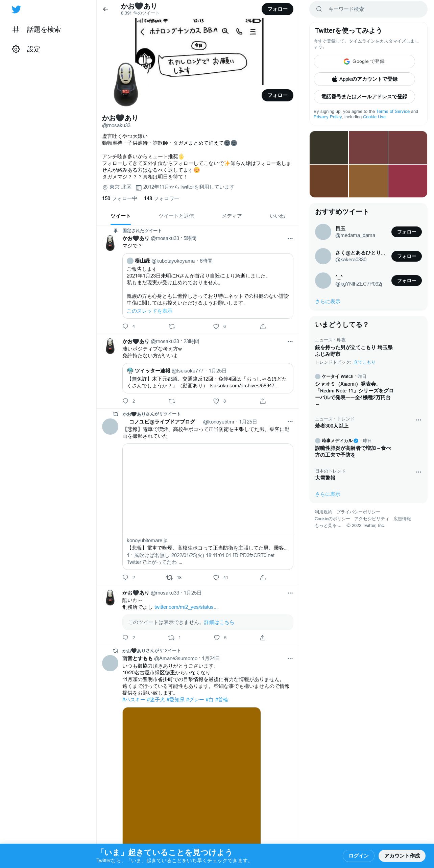Share the 凄いポジティブな考え方w tweet
Screen dimensions: 434x868
point(263,401)
